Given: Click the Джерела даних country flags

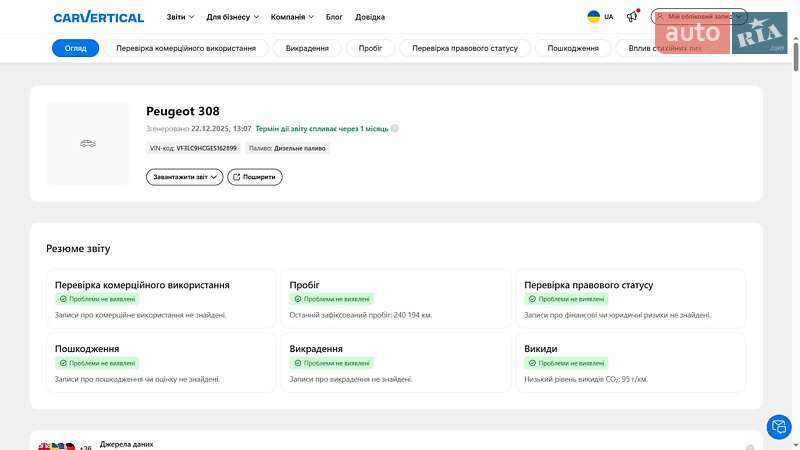Looking at the screenshot, I should pyautogui.click(x=57, y=447).
